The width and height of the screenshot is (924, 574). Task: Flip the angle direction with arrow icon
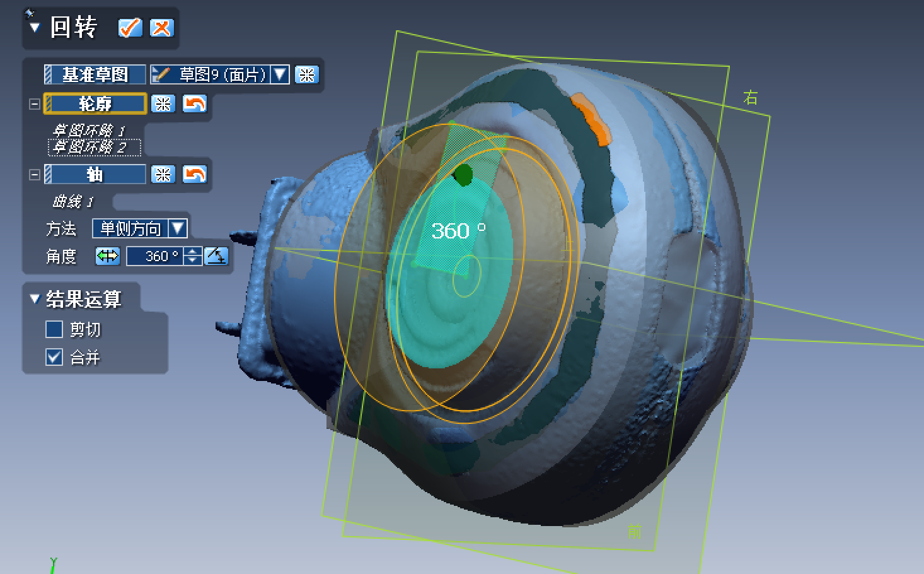(108, 256)
